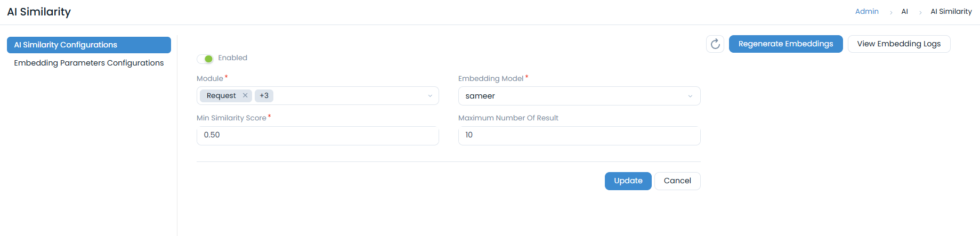Image resolution: width=980 pixels, height=236 pixels.
Task: Expand the Module dropdown arrow
Action: pos(430,96)
